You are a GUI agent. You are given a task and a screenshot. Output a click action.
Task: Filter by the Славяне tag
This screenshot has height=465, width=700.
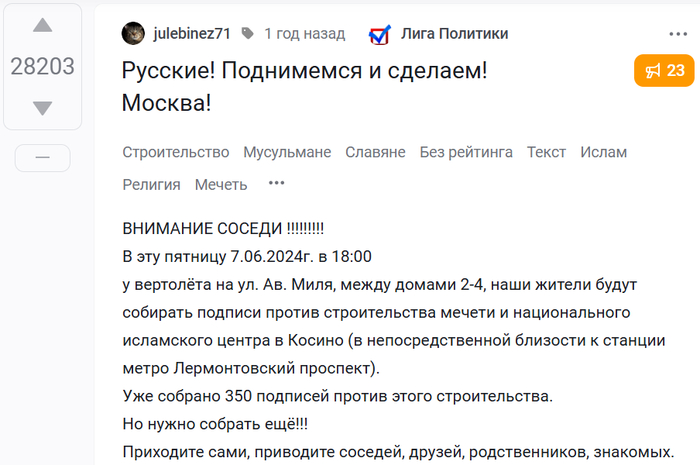coord(375,152)
